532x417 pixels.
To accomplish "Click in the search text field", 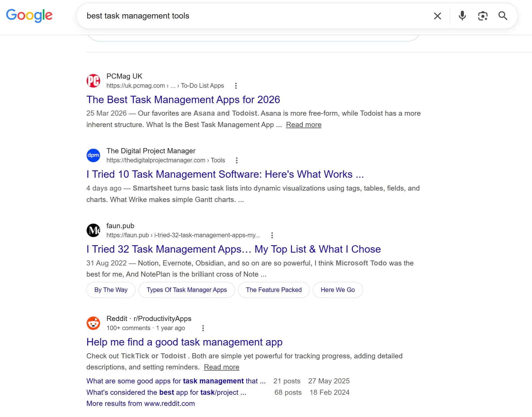I will tap(257, 16).
